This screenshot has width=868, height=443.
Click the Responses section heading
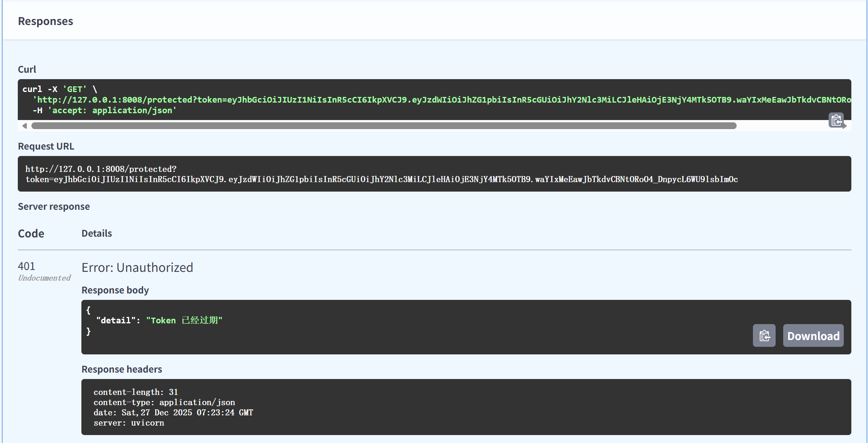pyautogui.click(x=45, y=21)
